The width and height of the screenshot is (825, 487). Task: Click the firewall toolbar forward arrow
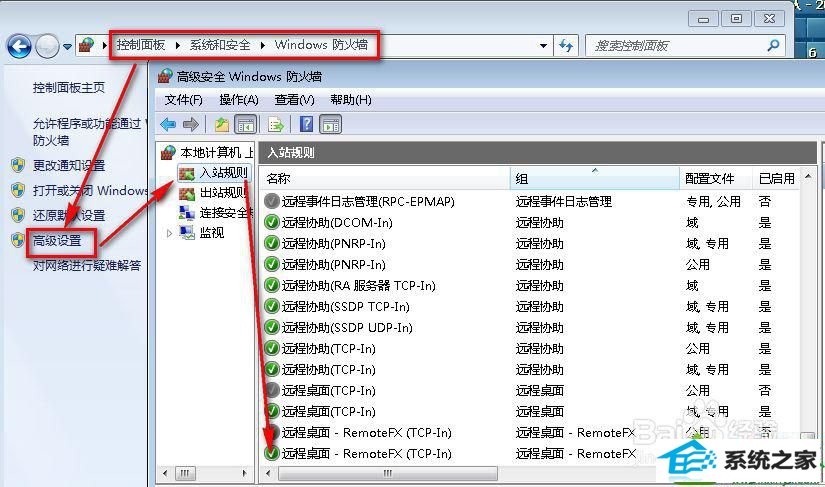pos(190,125)
